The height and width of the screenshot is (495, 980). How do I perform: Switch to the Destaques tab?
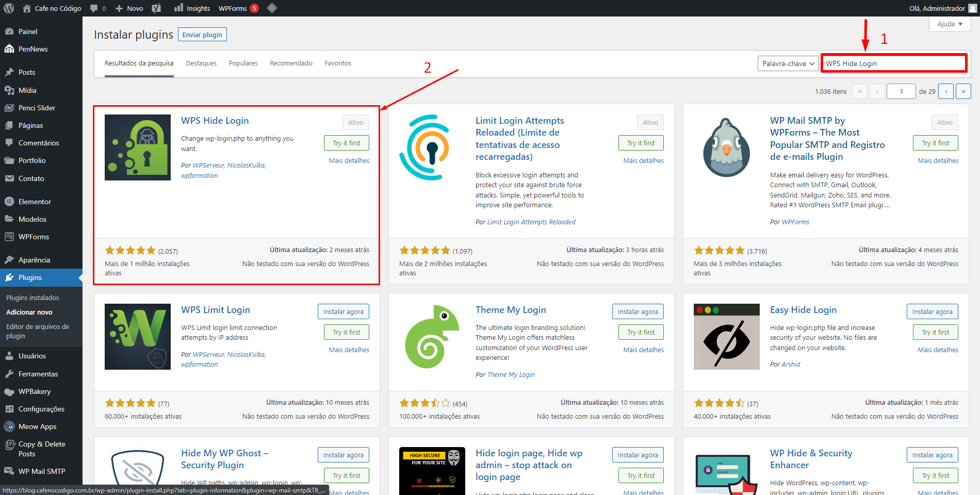point(201,63)
